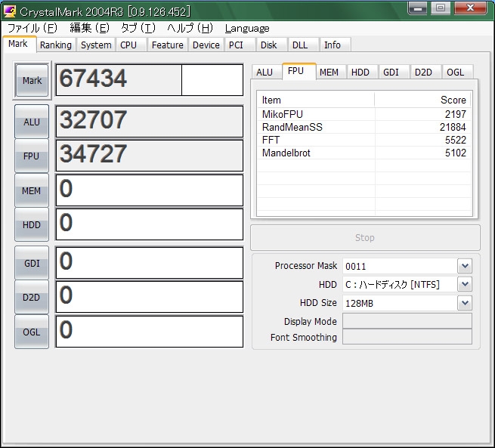Switch to the Ranking tab
Screen dimensions: 495x448
click(56, 45)
